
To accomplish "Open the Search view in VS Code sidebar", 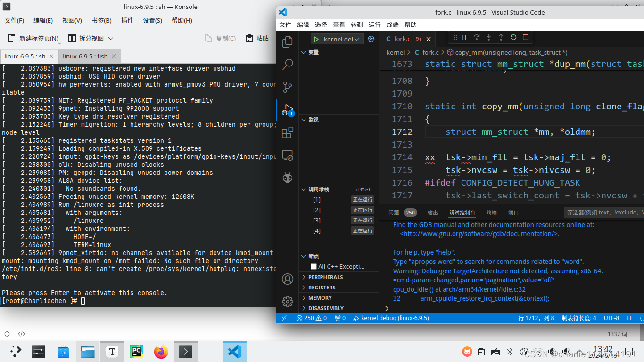I will (x=288, y=64).
